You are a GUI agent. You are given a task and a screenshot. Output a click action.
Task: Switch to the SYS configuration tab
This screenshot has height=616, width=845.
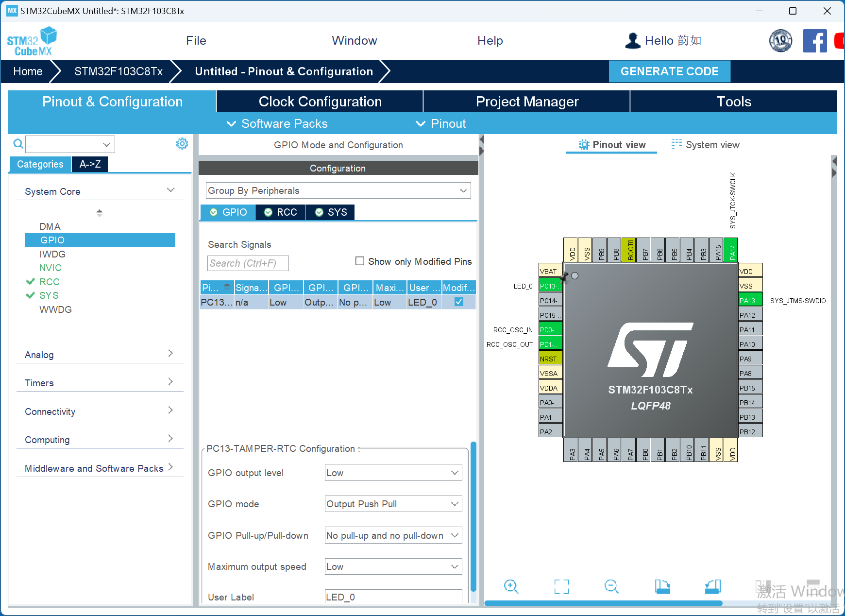pyautogui.click(x=331, y=212)
